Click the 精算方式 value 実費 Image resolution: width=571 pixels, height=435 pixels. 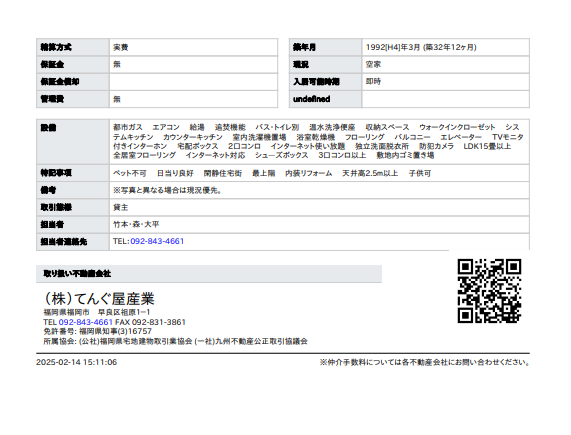[121, 47]
